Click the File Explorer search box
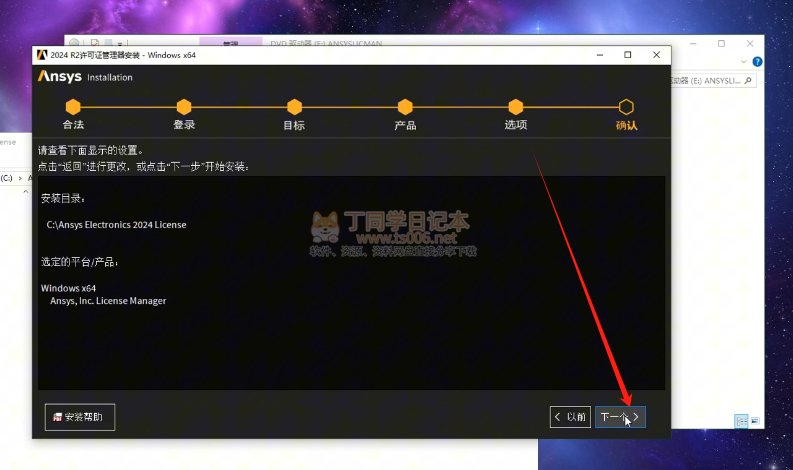 (x=713, y=80)
